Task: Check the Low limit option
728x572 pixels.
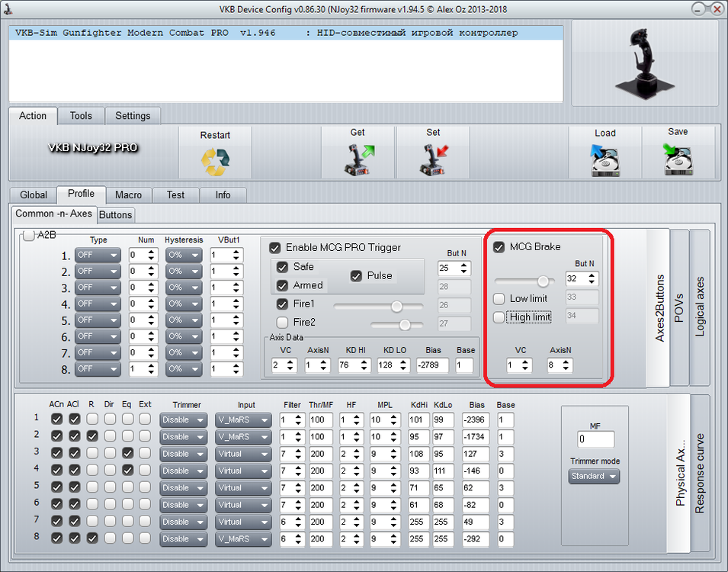Action: 499,299
